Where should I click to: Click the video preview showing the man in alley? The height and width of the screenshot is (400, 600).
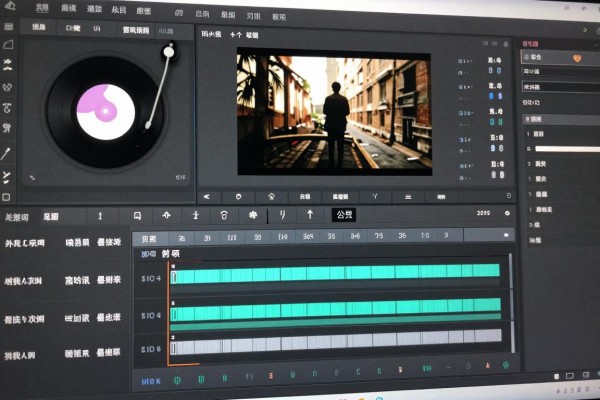pos(334,111)
